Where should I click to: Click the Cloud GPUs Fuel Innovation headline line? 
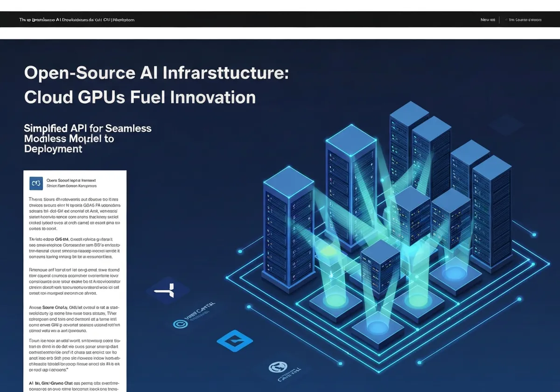coord(140,98)
